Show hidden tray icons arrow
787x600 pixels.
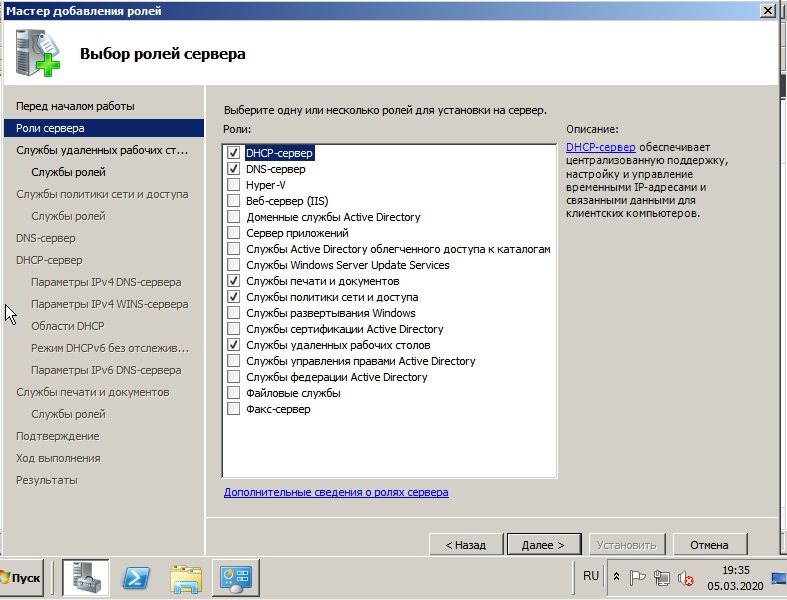pos(616,576)
